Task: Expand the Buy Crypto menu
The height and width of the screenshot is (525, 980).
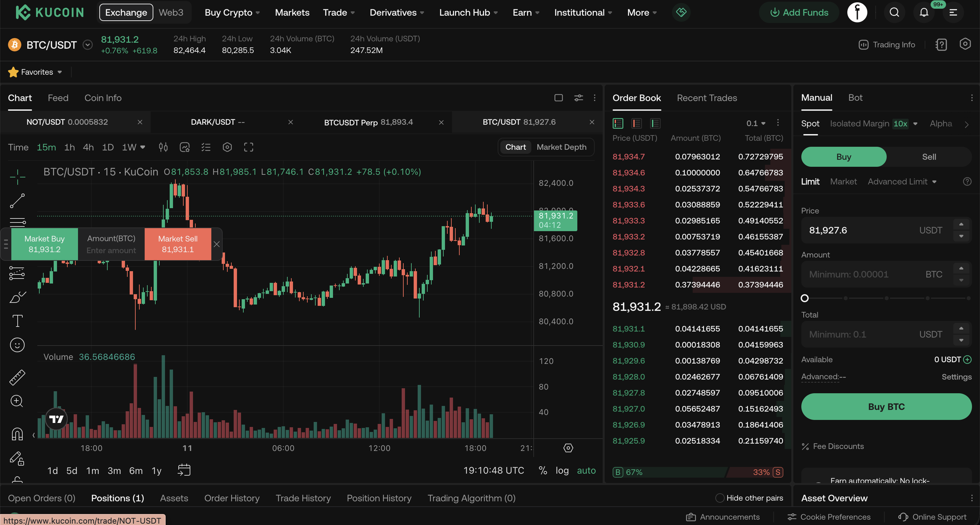Action: (x=232, y=13)
